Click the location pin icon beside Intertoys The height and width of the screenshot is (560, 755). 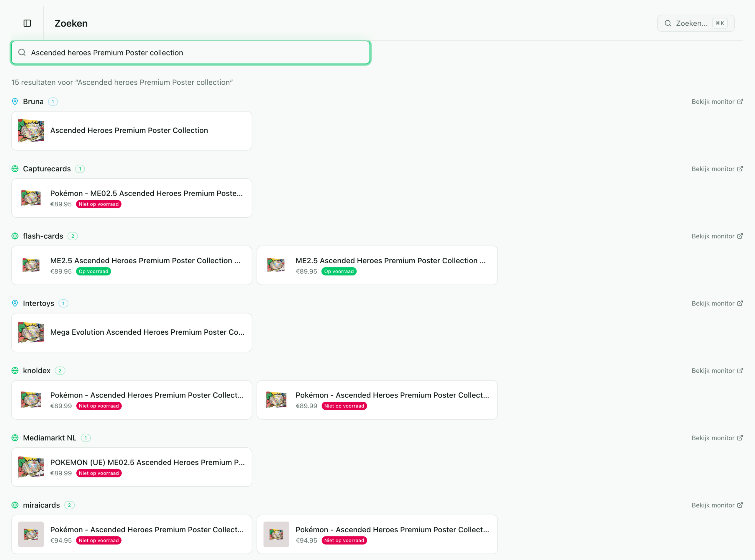point(15,303)
